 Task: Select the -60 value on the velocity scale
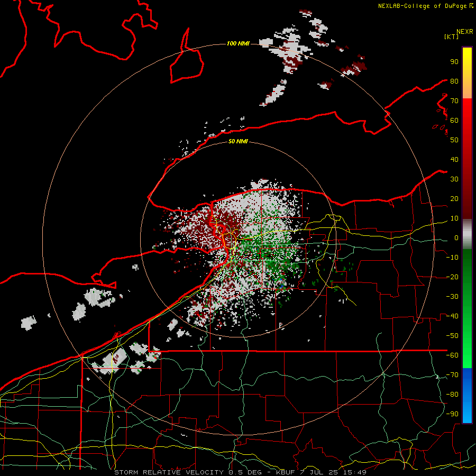452,355
